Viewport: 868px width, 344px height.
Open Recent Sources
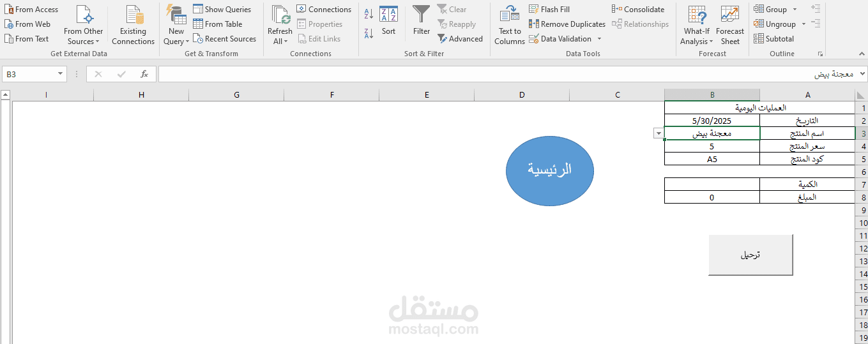[224, 39]
